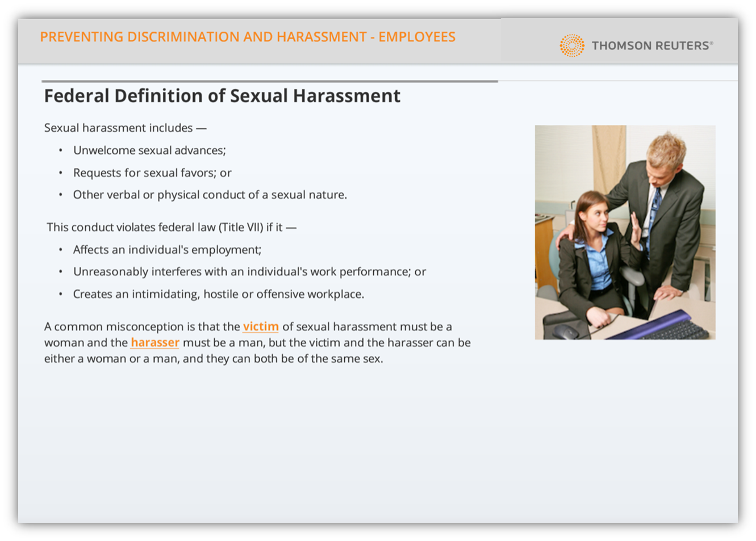Screen dimensions: 756x541
Task: Click the Thomson Reuters circular logo icon
Action: pyautogui.click(x=571, y=45)
